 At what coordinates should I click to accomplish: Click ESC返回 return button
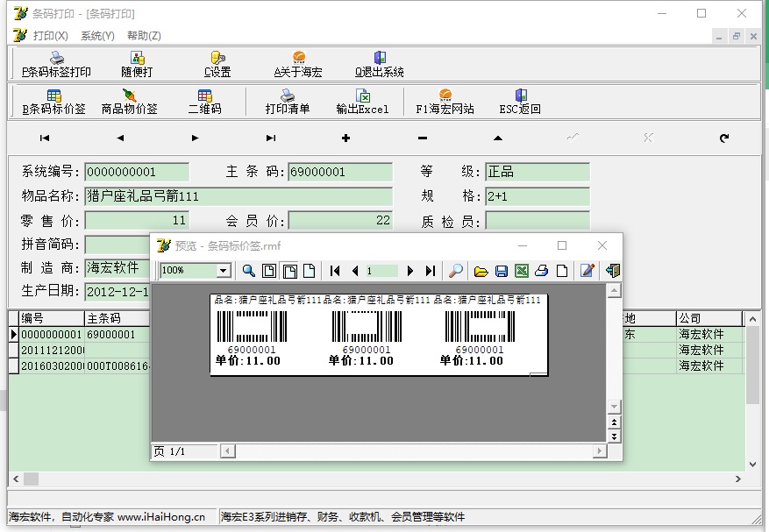tap(520, 102)
